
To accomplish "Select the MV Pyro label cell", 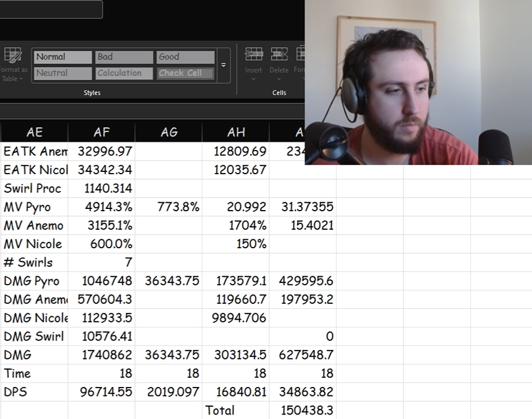I will click(x=34, y=207).
